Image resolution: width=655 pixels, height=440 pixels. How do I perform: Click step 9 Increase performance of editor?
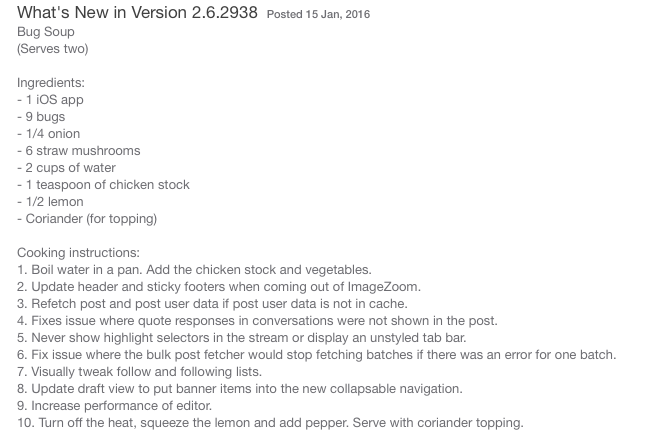point(114,406)
